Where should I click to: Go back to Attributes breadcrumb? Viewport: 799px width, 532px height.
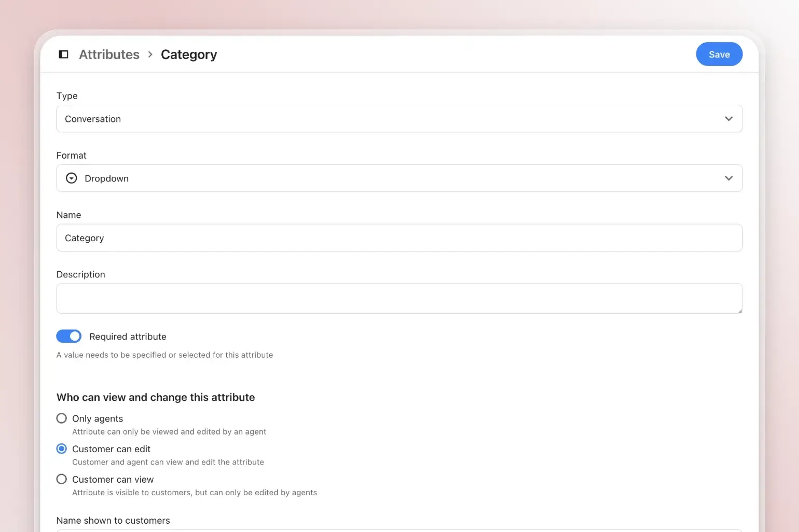tap(109, 54)
